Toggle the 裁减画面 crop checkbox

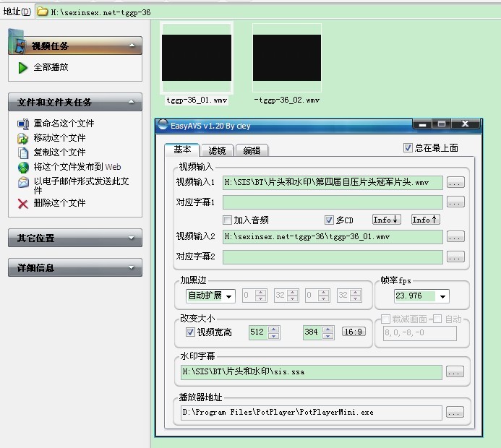385,319
